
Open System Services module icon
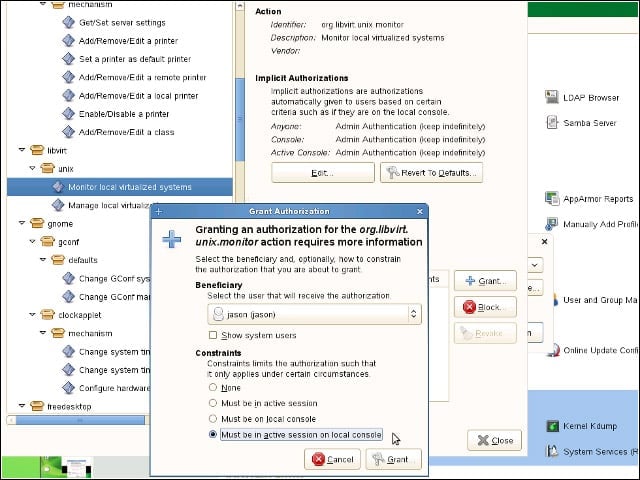point(552,451)
